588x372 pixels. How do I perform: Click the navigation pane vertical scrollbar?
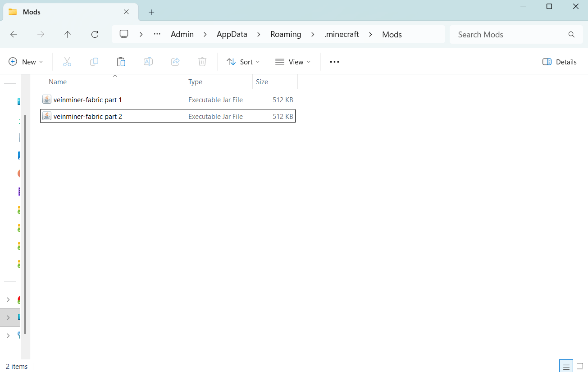(x=26, y=224)
